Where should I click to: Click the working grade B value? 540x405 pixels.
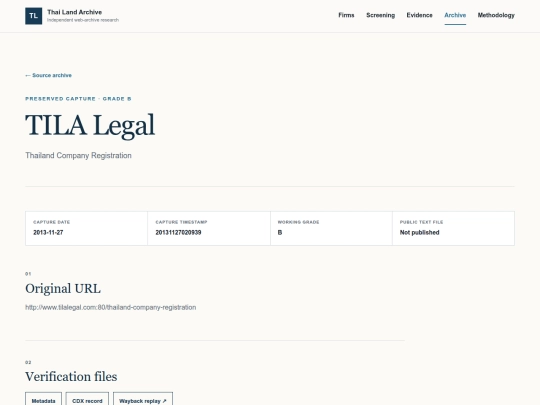pos(280,232)
